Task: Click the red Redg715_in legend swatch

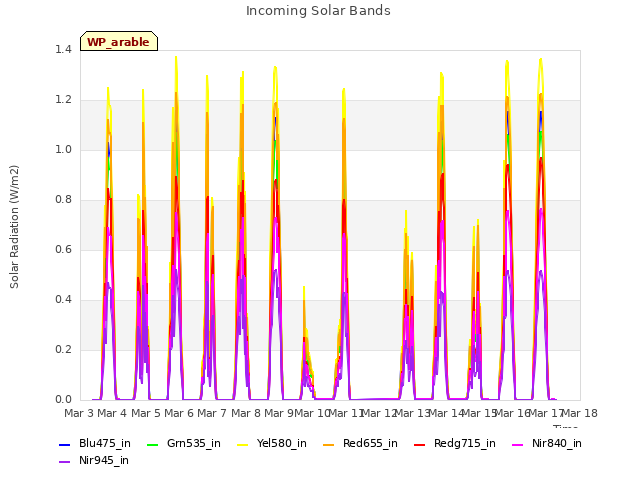Action: coord(420,444)
